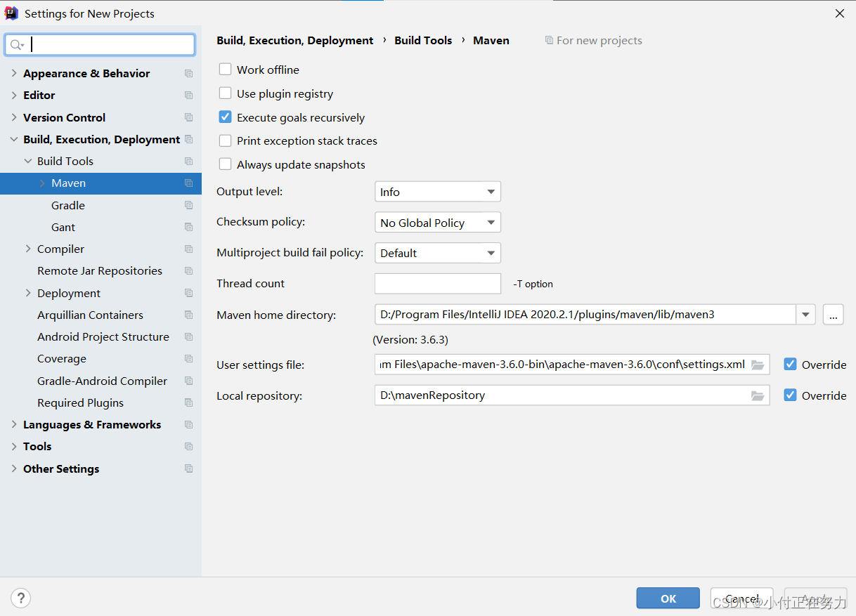The image size is (856, 616).
Task: Open the Checksum policy dropdown
Action: [x=437, y=223]
